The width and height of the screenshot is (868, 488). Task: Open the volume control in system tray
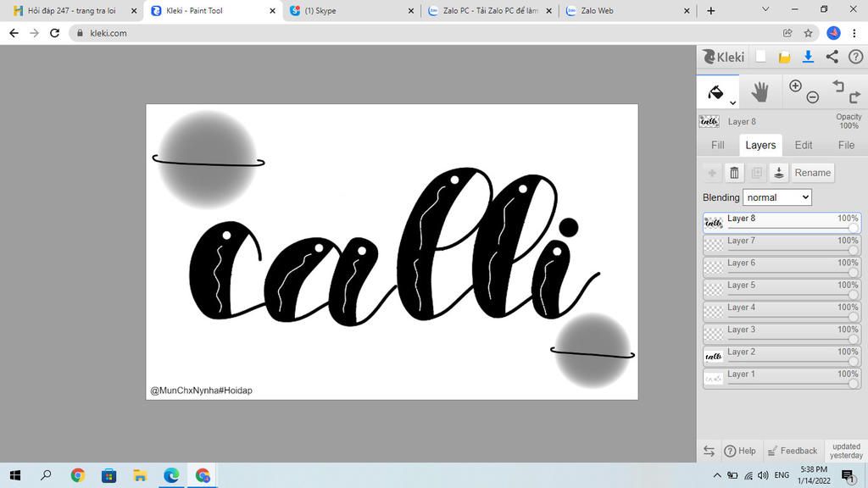763,475
